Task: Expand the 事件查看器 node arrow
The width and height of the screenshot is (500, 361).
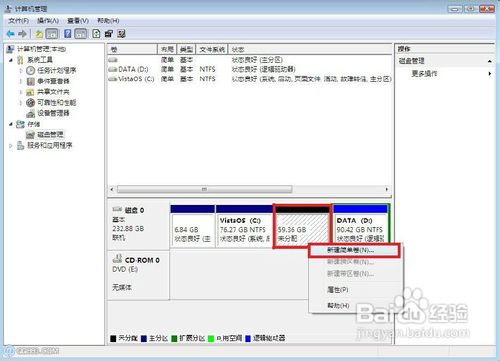Action: coord(21,81)
